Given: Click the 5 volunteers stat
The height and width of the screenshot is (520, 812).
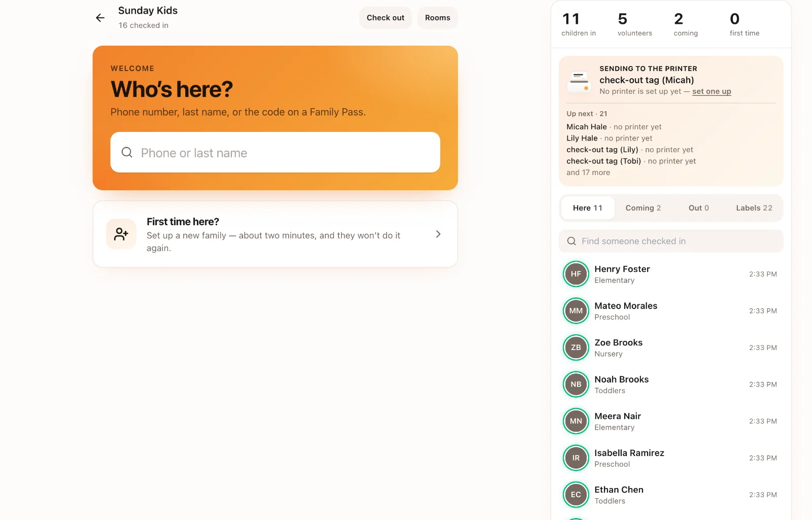Looking at the screenshot, I should [634, 24].
